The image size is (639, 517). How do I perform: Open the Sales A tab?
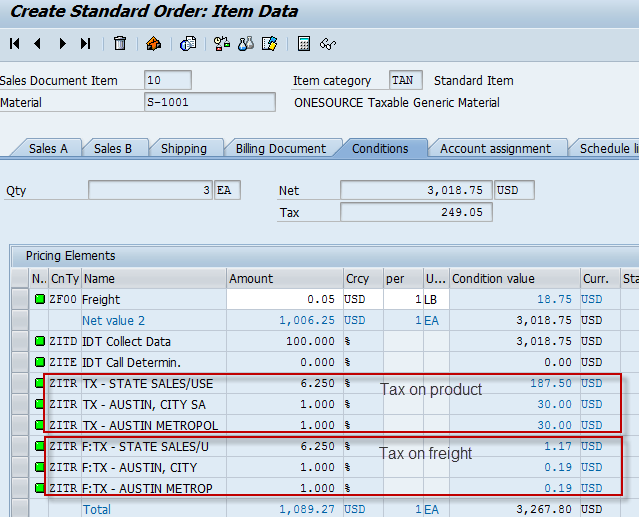tap(48, 148)
